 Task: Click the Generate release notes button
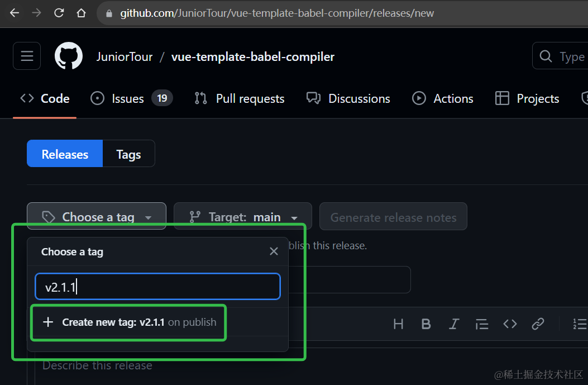[x=393, y=217]
